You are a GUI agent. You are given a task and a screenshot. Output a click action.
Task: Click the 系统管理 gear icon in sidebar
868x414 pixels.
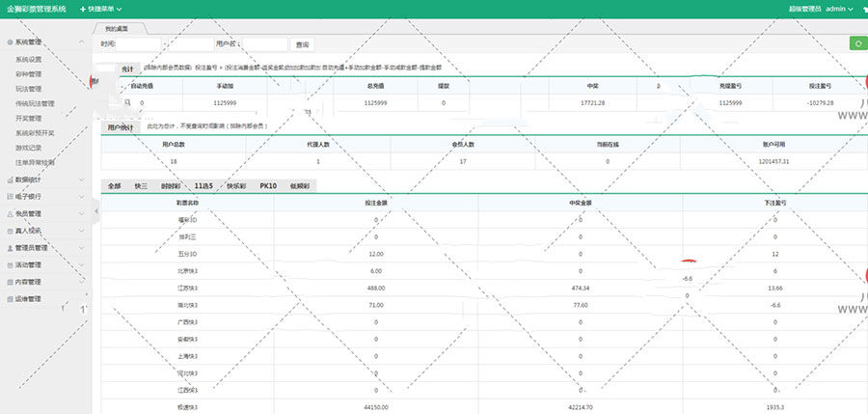coord(10,42)
